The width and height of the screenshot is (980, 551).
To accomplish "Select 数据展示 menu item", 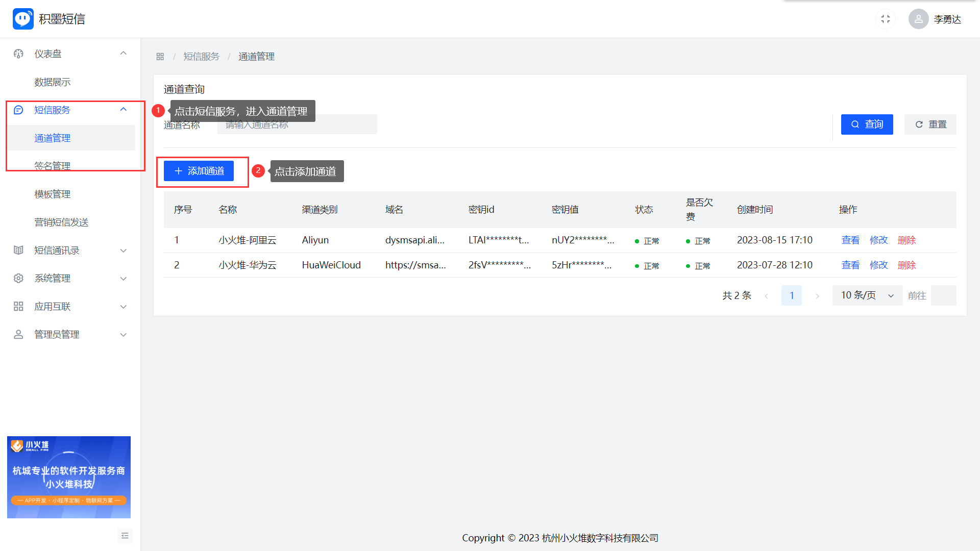I will click(x=52, y=82).
